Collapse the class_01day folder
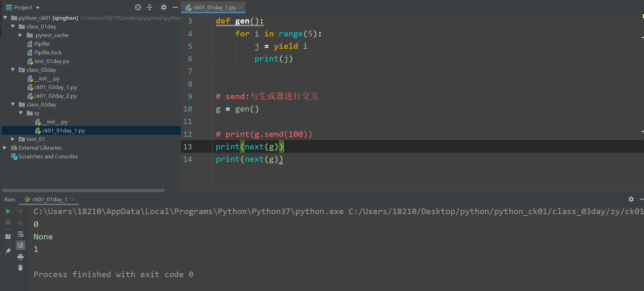The height and width of the screenshot is (291, 644). 13,26
